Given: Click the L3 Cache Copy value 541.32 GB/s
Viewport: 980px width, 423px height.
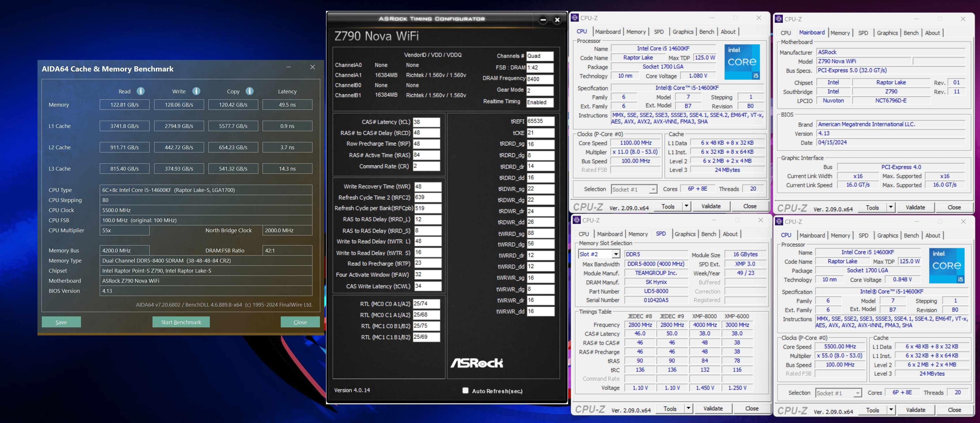Looking at the screenshot, I should (233, 169).
